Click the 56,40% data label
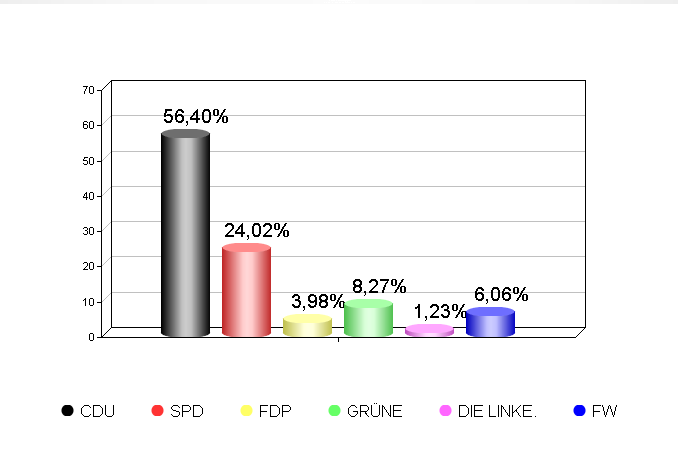 point(195,116)
